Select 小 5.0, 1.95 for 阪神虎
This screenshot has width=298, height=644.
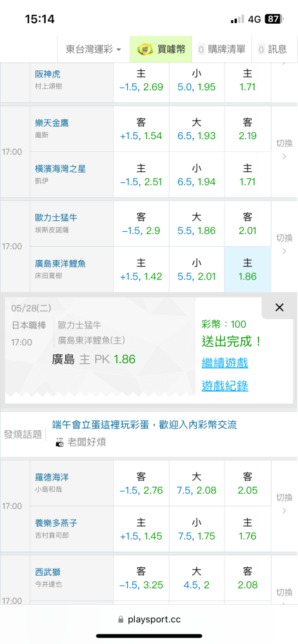197,80
